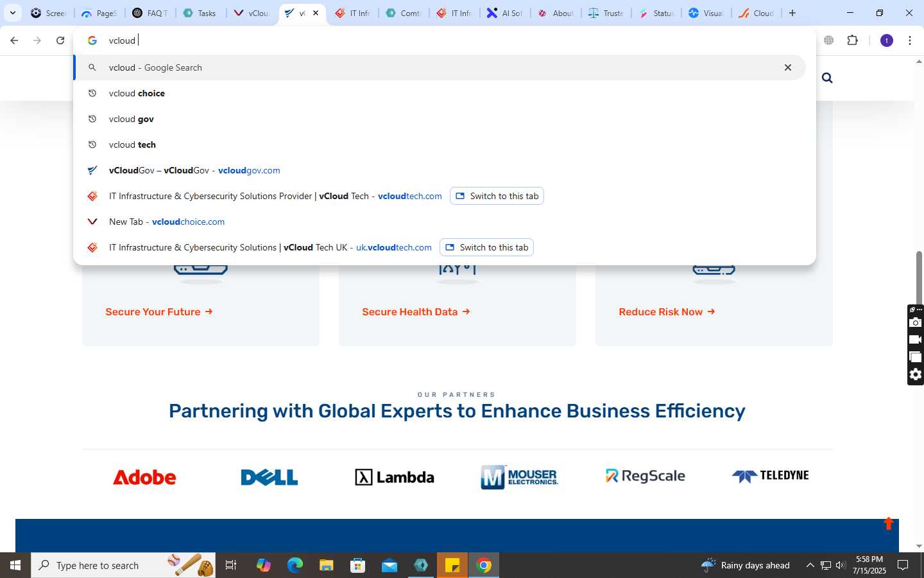Open the Copilot icon on the taskbar

click(263, 565)
